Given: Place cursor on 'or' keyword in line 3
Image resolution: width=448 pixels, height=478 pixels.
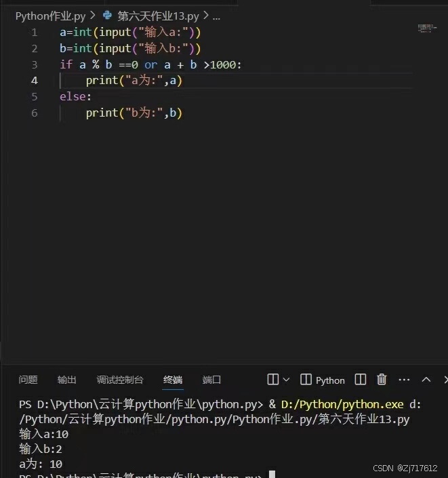Looking at the screenshot, I should point(151,65).
